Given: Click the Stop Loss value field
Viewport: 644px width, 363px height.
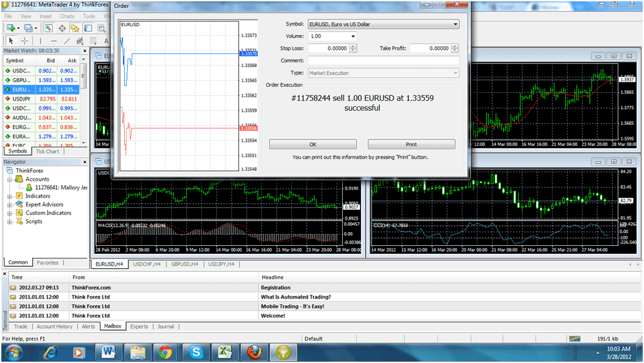Looking at the screenshot, I should pos(328,48).
